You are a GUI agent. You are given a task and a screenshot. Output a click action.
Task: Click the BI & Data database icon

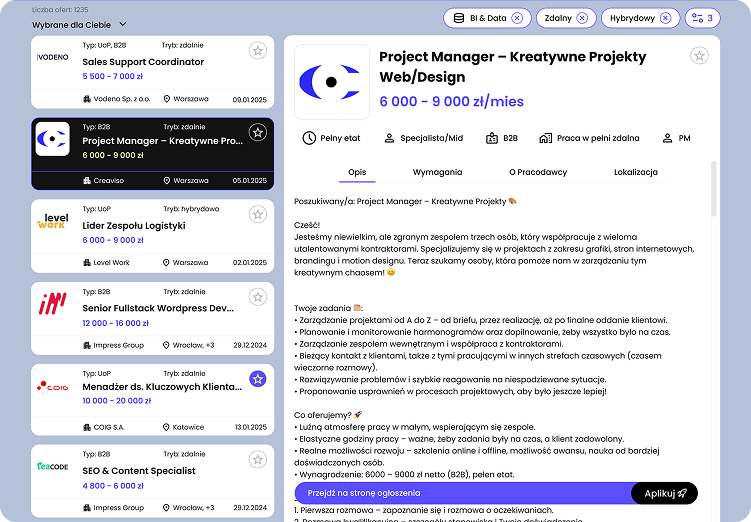(x=458, y=18)
